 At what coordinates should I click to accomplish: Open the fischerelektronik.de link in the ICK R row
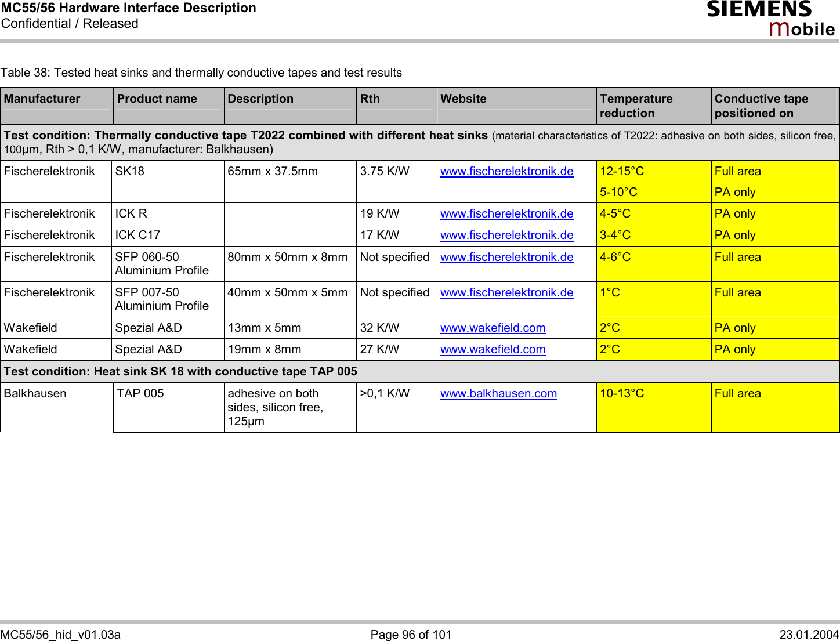[506, 213]
